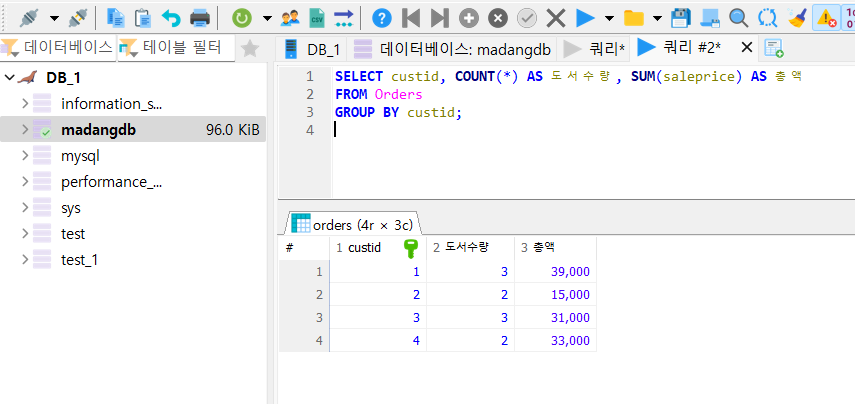Switch to the 데이터베이스: madangdb tab
This screenshot has width=855, height=404.
click(x=452, y=49)
